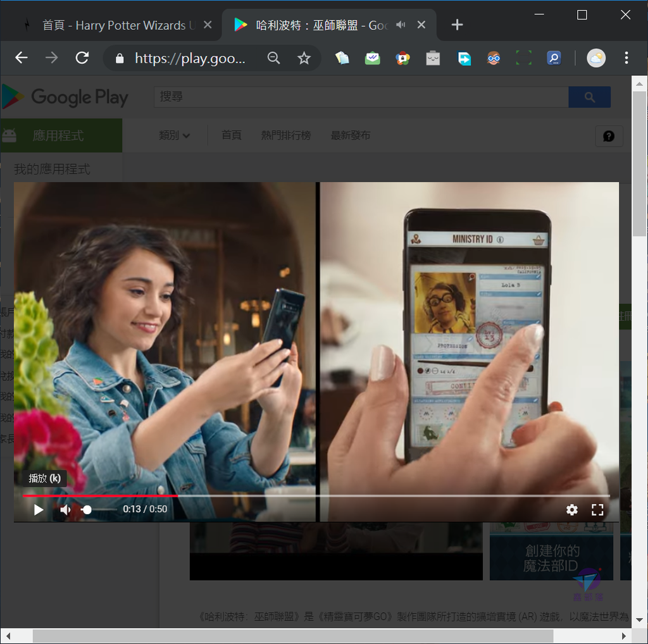Click the 0:13 / 0:50 time display
The image size is (648, 644).
click(145, 509)
